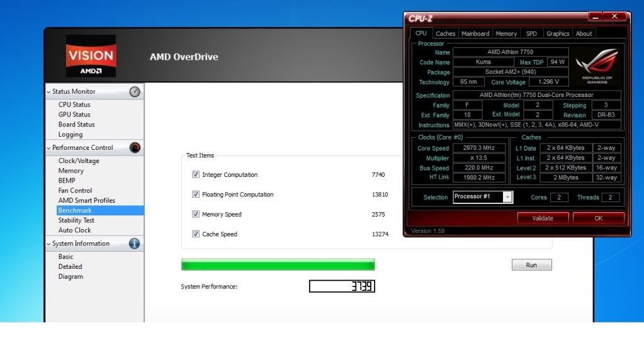The image size is (644, 357).
Task: Open the SPD tab in CPU-Z
Action: 531,34
